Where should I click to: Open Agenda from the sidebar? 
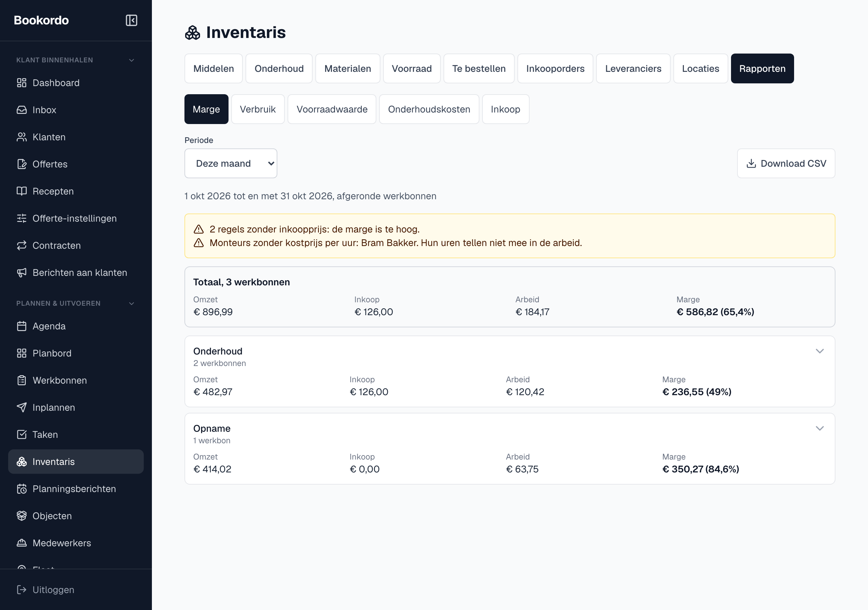tap(76, 326)
